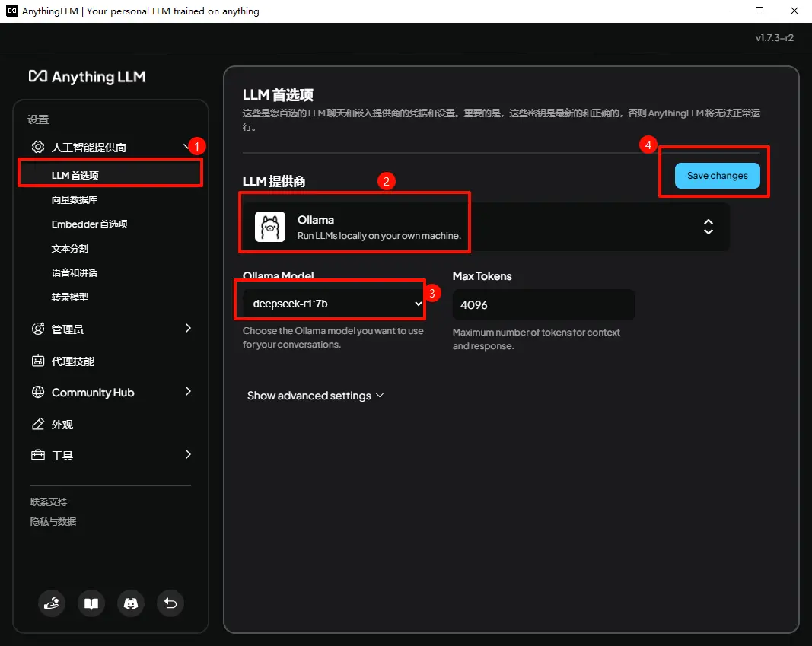The image size is (812, 646).
Task: Select LLM 首选项 in the sidebar
Action: pos(110,175)
